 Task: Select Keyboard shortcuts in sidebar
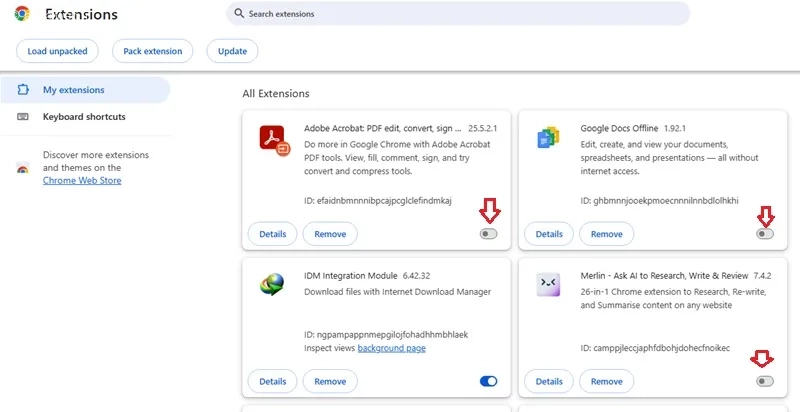(85, 117)
